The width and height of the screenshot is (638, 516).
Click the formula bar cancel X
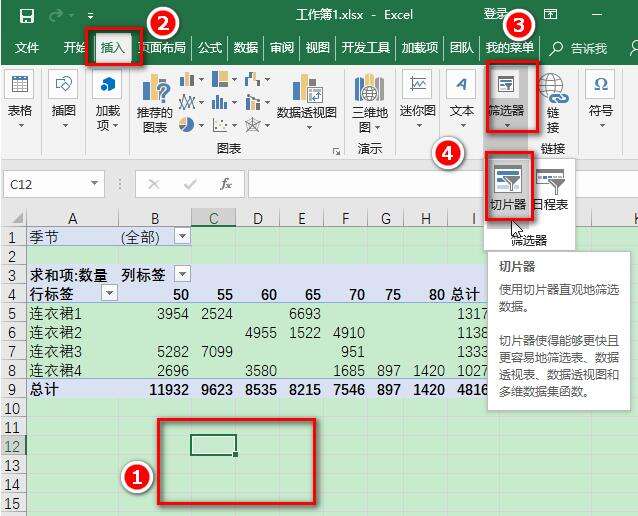click(x=153, y=184)
